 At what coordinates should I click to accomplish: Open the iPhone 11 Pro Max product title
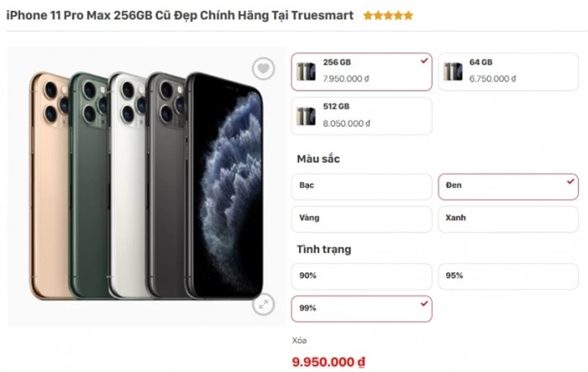click(180, 15)
